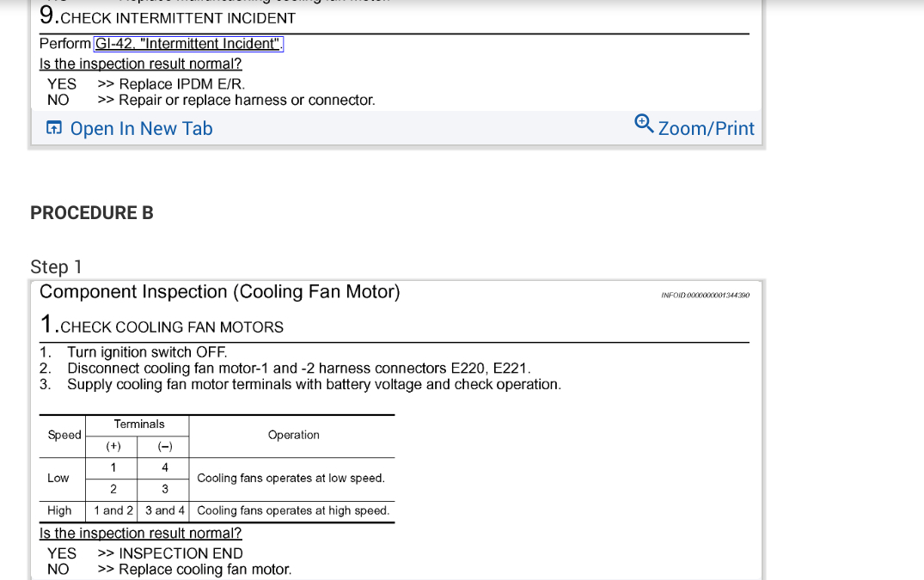Click the step mentioning connectors E220, E221
The image size is (924, 580).
[x=299, y=369]
